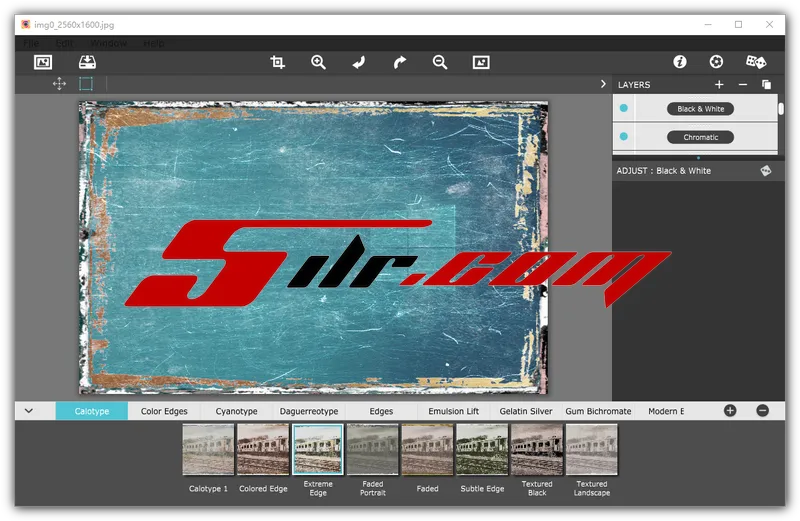Select the move tool
The image size is (800, 521).
point(59,84)
